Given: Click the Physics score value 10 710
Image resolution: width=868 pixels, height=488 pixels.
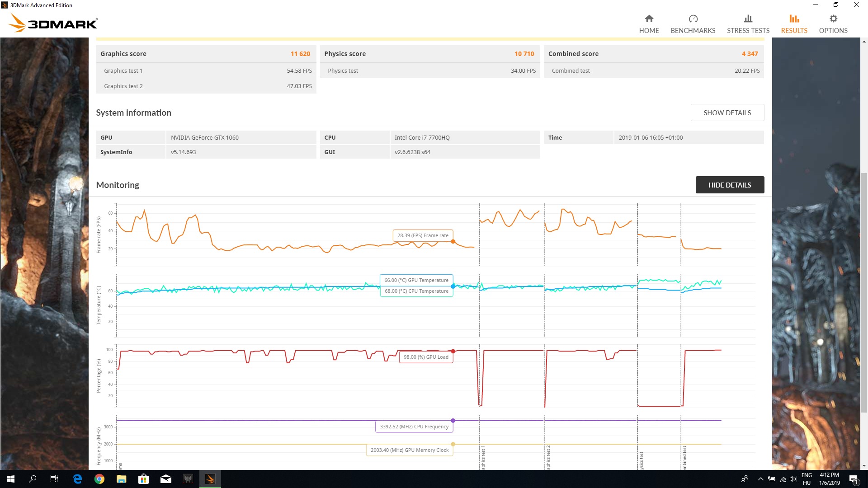Looking at the screenshot, I should point(524,54).
